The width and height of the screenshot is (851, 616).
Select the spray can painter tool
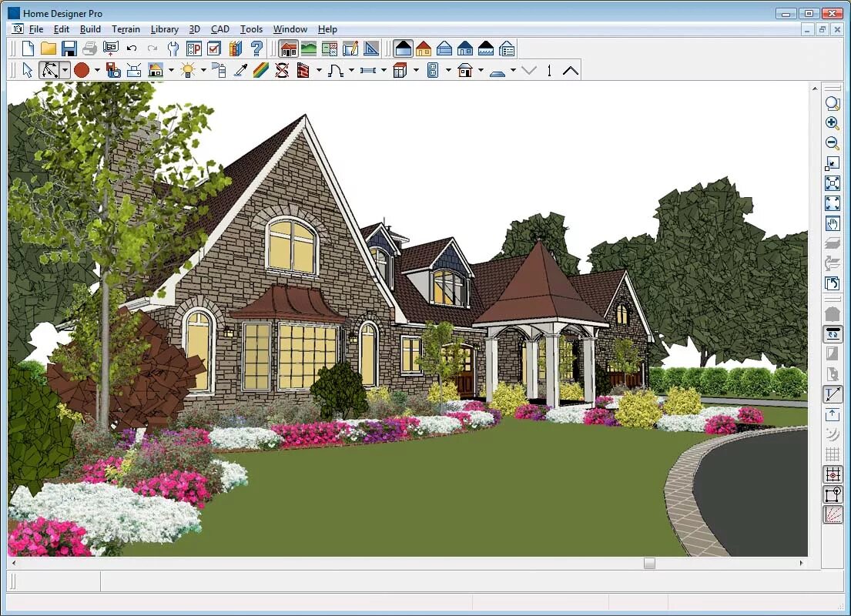click(219, 69)
